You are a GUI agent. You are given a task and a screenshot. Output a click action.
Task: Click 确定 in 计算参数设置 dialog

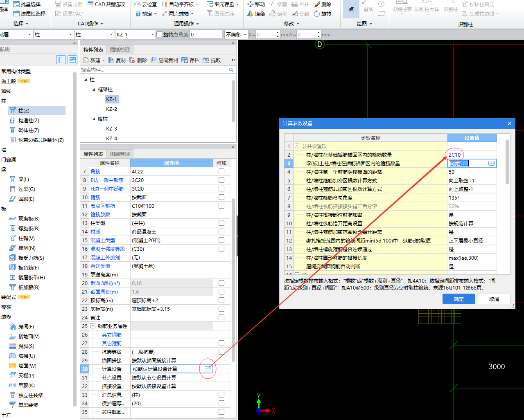(459, 299)
